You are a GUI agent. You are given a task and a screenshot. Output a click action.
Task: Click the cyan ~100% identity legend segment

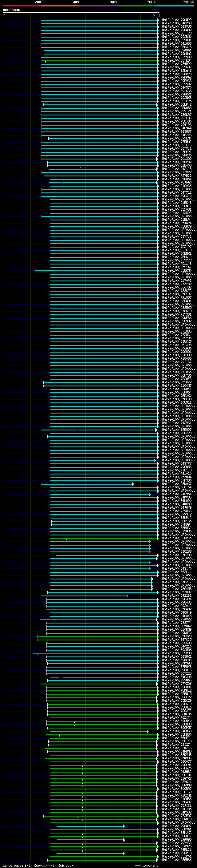tap(175, 6)
